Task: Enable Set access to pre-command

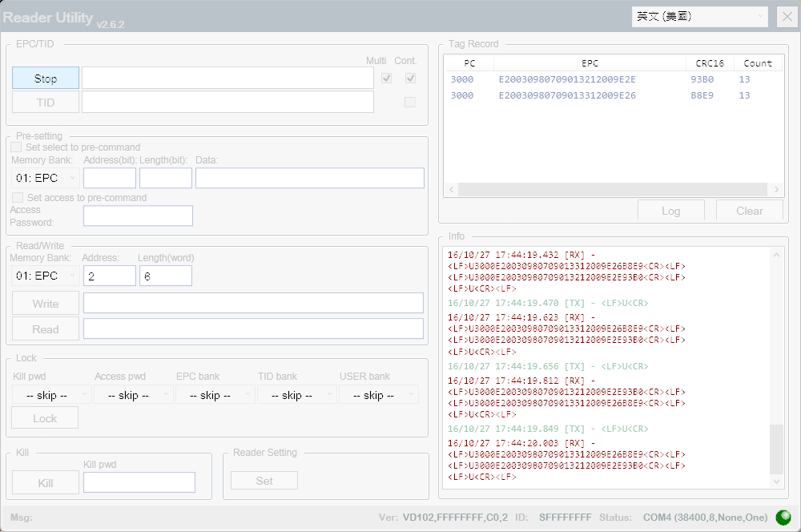Action: pos(18,197)
